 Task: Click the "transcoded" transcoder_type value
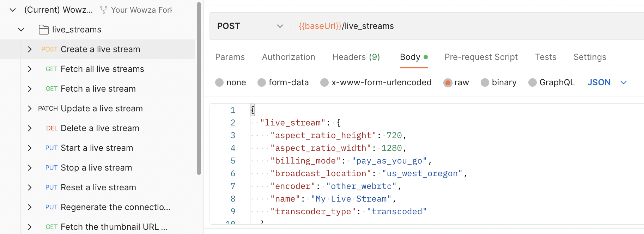click(x=397, y=211)
